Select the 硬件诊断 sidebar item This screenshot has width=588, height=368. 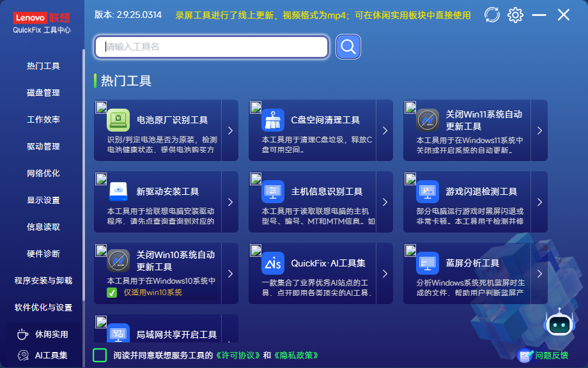coord(43,254)
